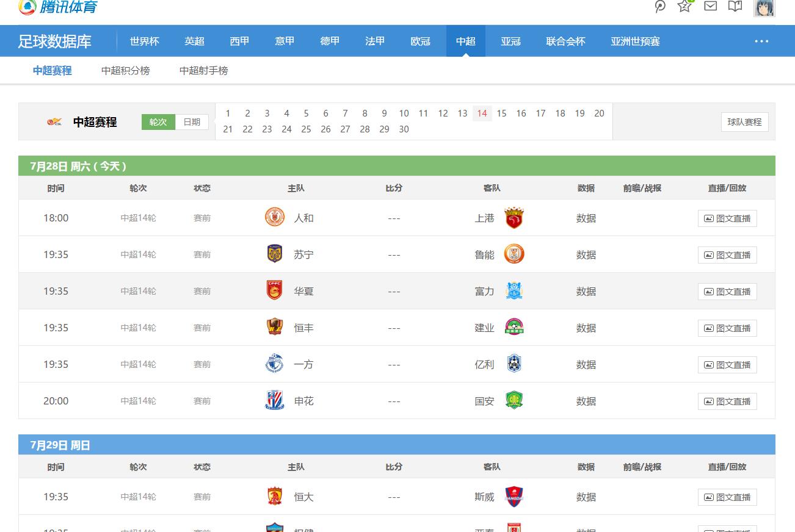
Task: Open the ... overflow menu in navigation
Action: [x=761, y=41]
